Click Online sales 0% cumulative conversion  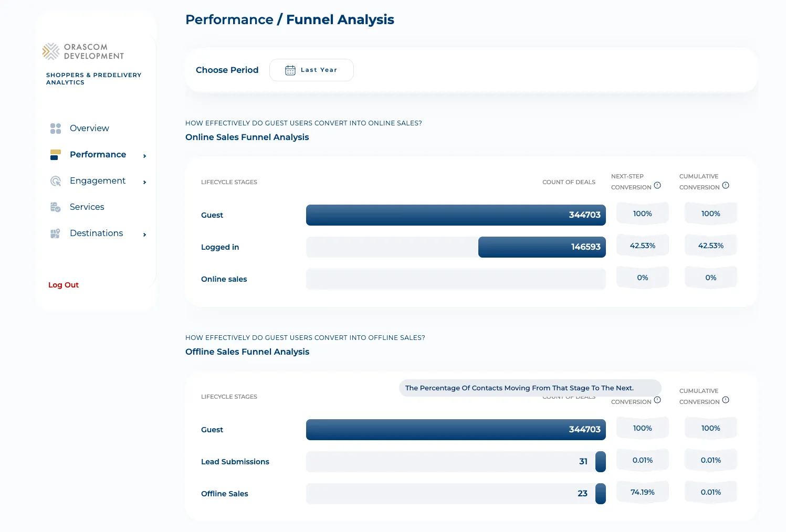(x=711, y=278)
